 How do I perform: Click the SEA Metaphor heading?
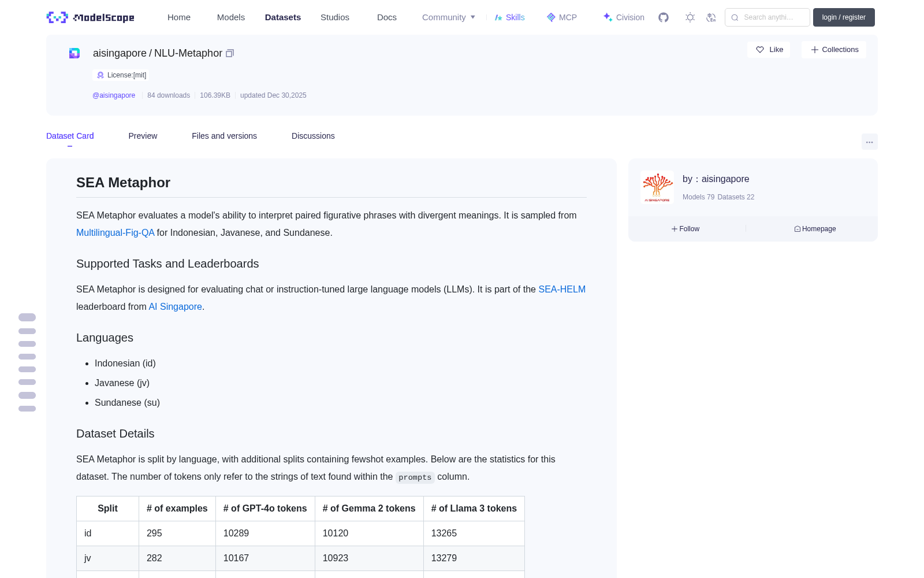pos(123,183)
